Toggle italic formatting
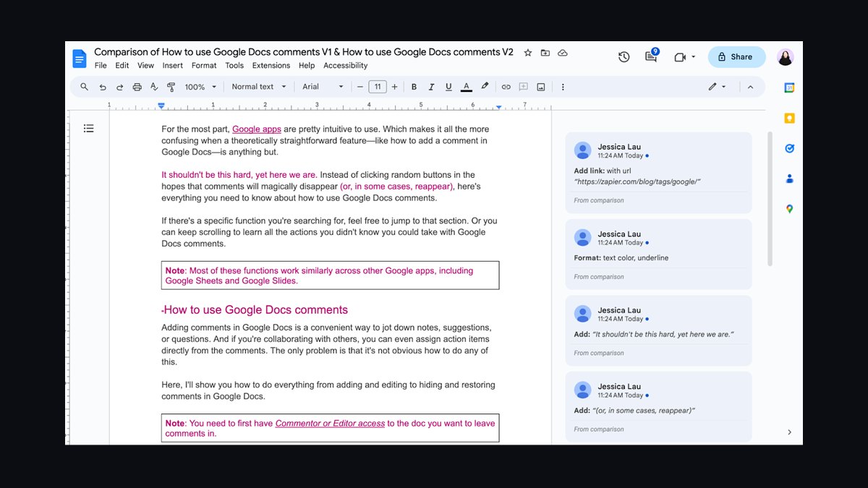This screenshot has height=488, width=868. pyautogui.click(x=432, y=87)
